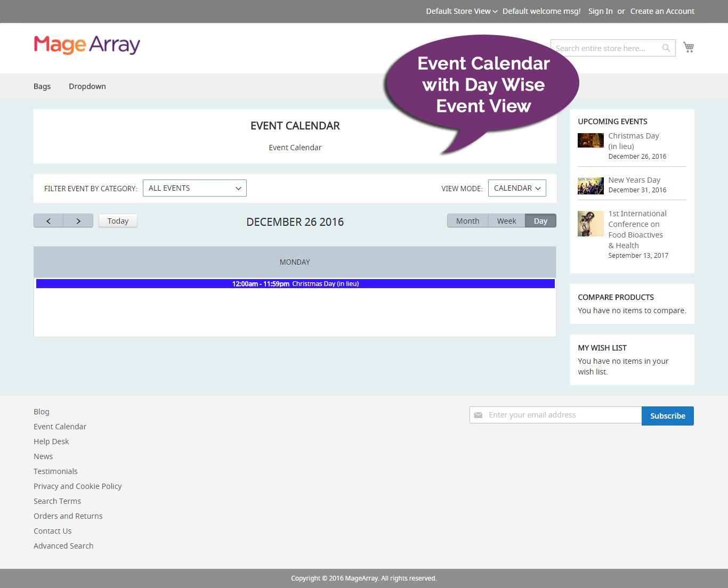Open the ALL EVENTS category filter
The image size is (728, 588).
pyautogui.click(x=195, y=187)
